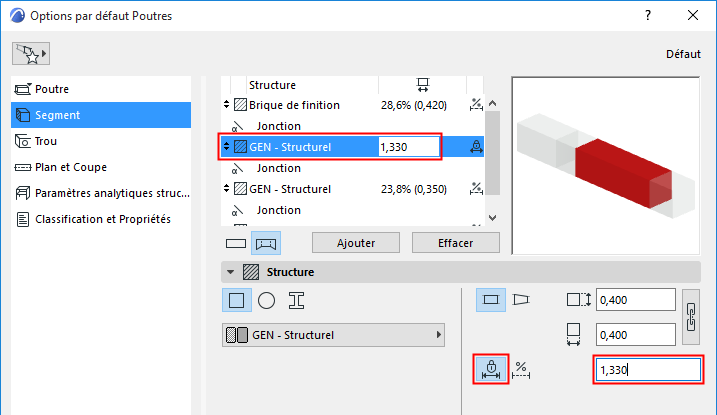Click the chain link dimensions icon

click(689, 317)
